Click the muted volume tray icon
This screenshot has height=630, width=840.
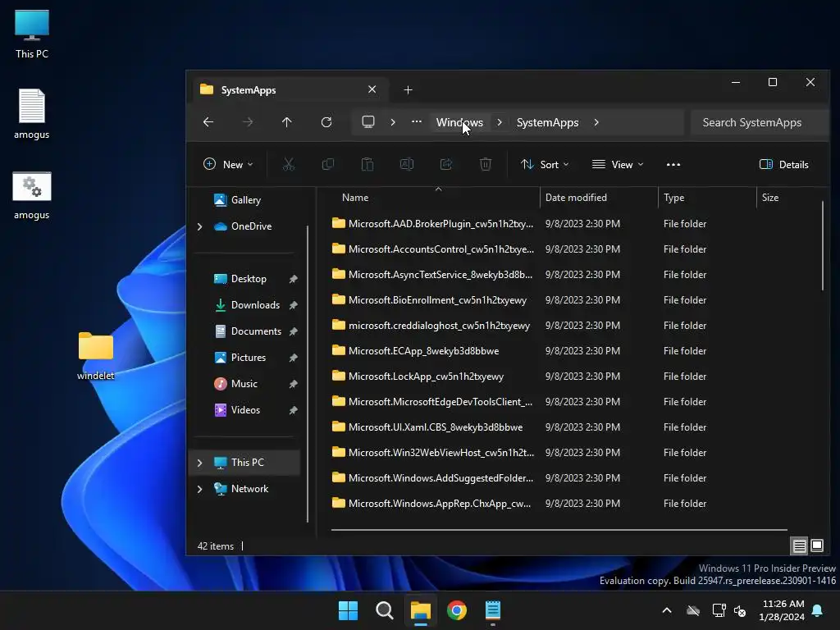pyautogui.click(x=740, y=610)
